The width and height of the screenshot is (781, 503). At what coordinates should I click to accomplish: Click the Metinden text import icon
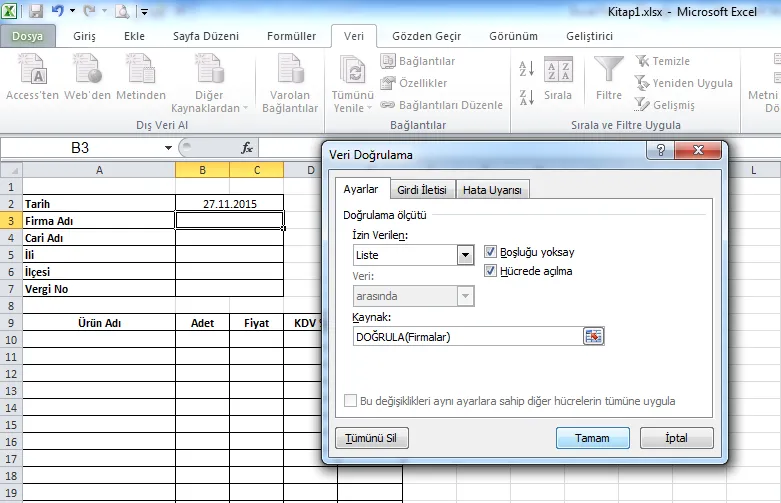[140, 72]
